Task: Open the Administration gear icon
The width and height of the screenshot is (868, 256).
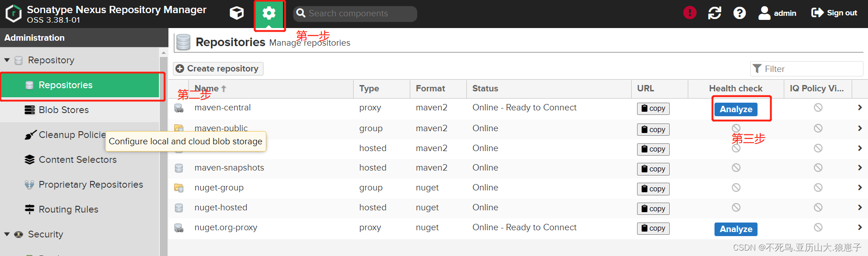Action: tap(269, 14)
